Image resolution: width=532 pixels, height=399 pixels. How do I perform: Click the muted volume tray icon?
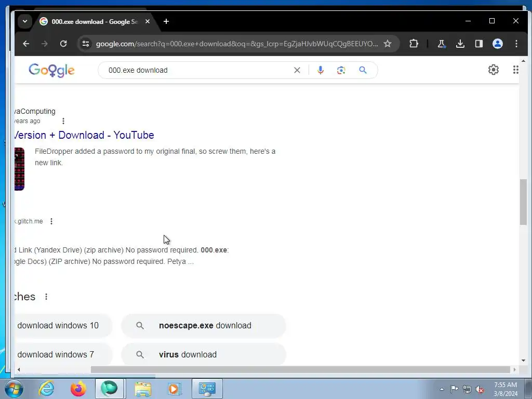click(480, 389)
